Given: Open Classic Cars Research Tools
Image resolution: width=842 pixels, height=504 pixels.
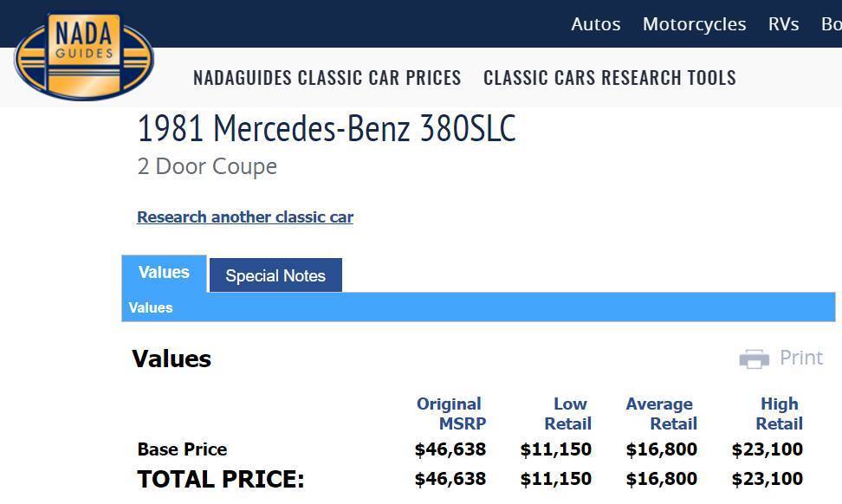Looking at the screenshot, I should point(609,78).
